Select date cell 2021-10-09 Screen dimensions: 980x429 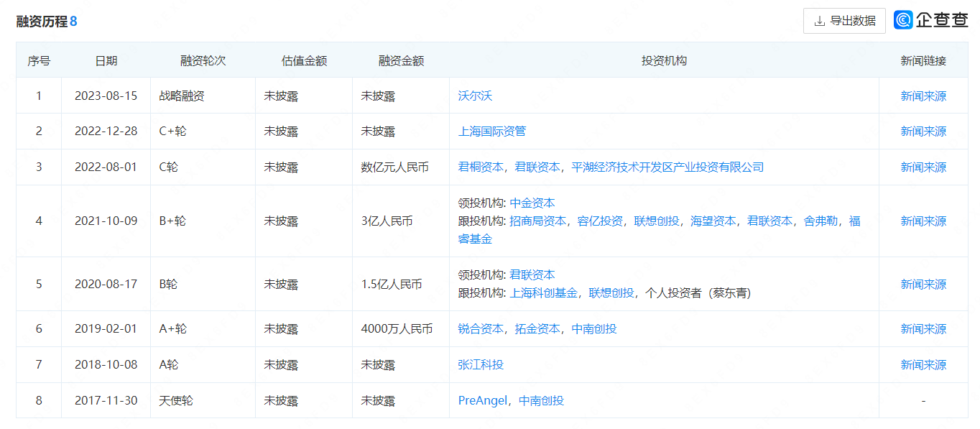(106, 221)
